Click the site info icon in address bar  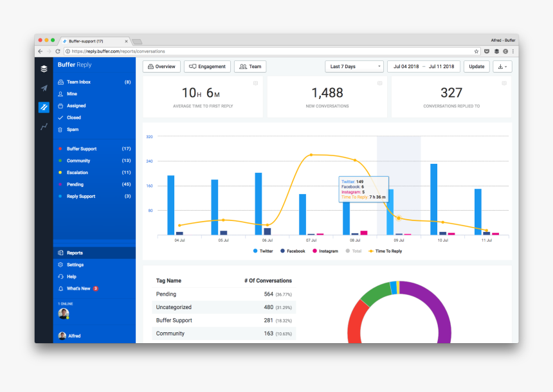68,51
